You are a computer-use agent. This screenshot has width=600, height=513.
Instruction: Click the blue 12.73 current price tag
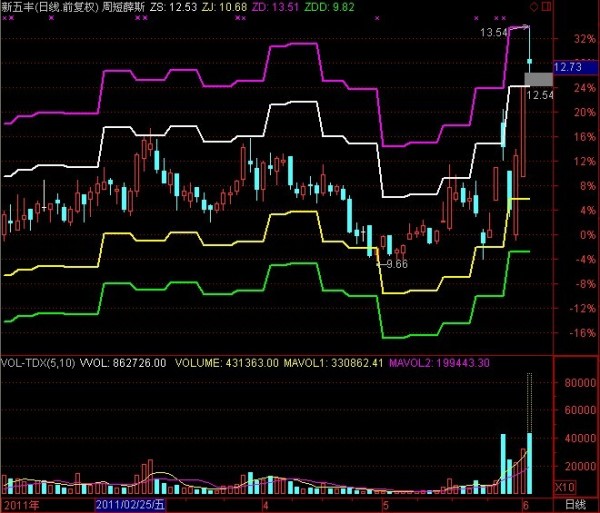(566, 67)
